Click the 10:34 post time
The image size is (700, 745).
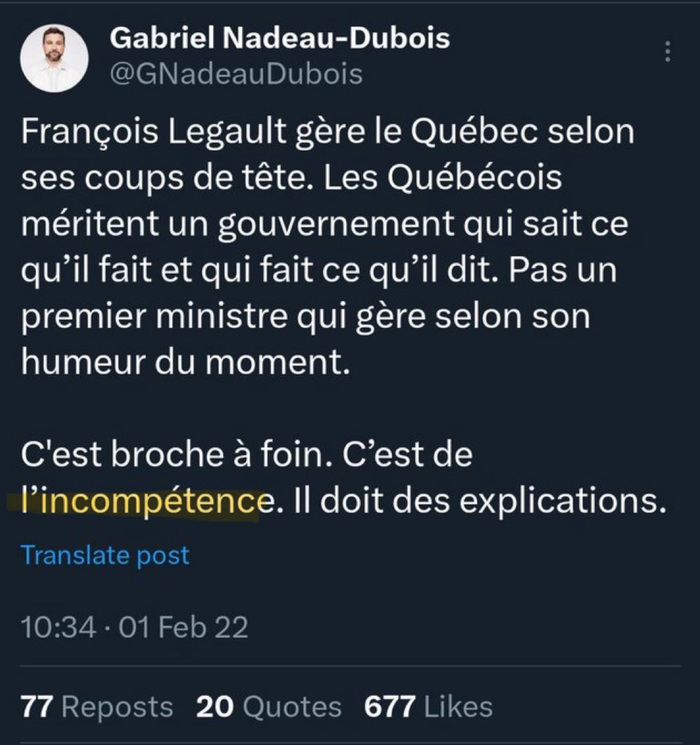click(58, 628)
